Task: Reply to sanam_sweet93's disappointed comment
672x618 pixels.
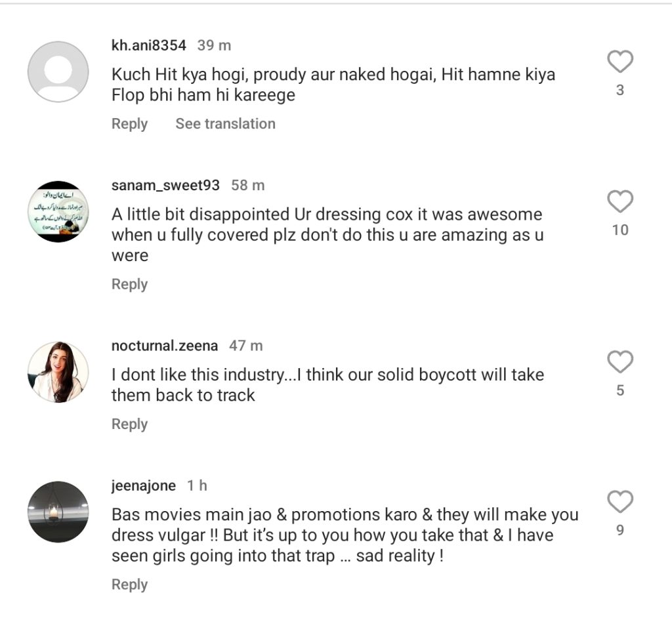Action: click(x=129, y=284)
